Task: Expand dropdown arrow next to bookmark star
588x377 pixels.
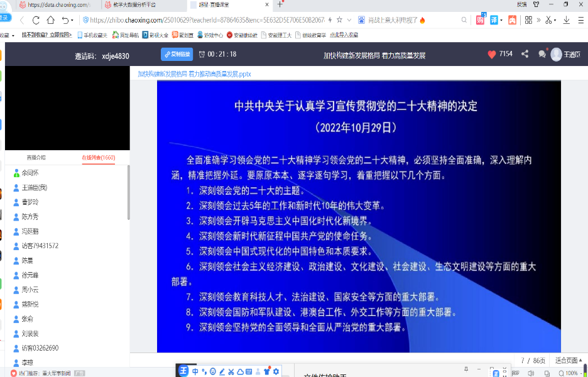Action: (349, 20)
